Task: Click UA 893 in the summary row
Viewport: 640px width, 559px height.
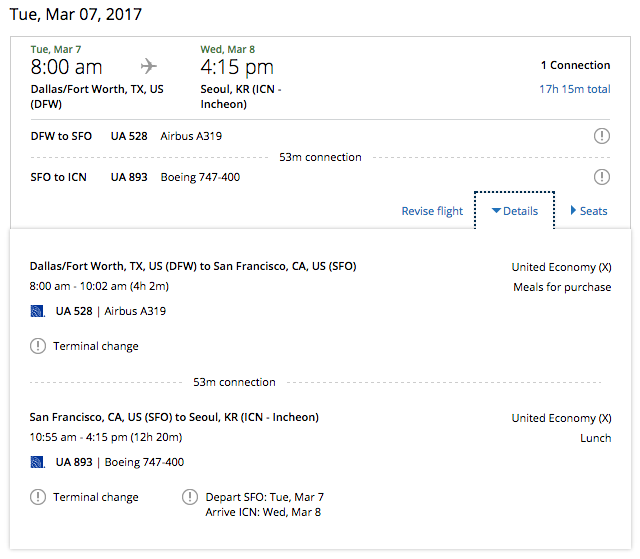Action: click(x=129, y=177)
